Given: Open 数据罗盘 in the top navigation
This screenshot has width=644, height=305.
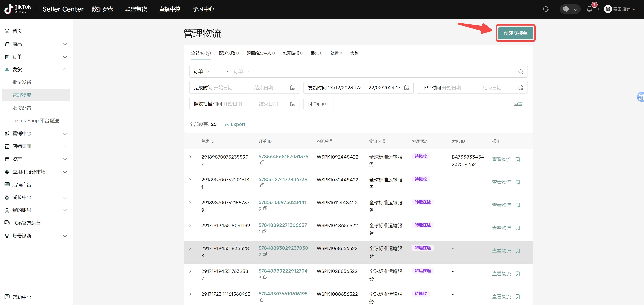Looking at the screenshot, I should 102,9.
